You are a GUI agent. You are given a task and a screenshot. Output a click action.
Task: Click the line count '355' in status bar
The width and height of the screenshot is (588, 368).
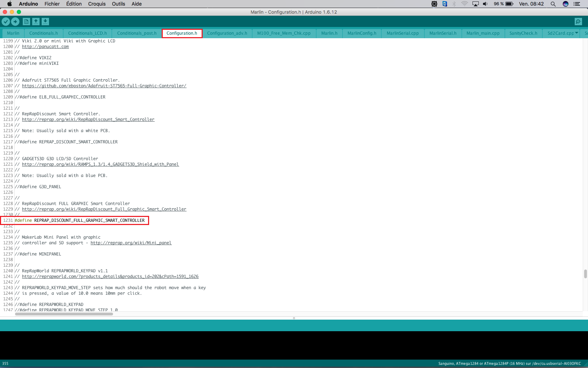pos(5,363)
